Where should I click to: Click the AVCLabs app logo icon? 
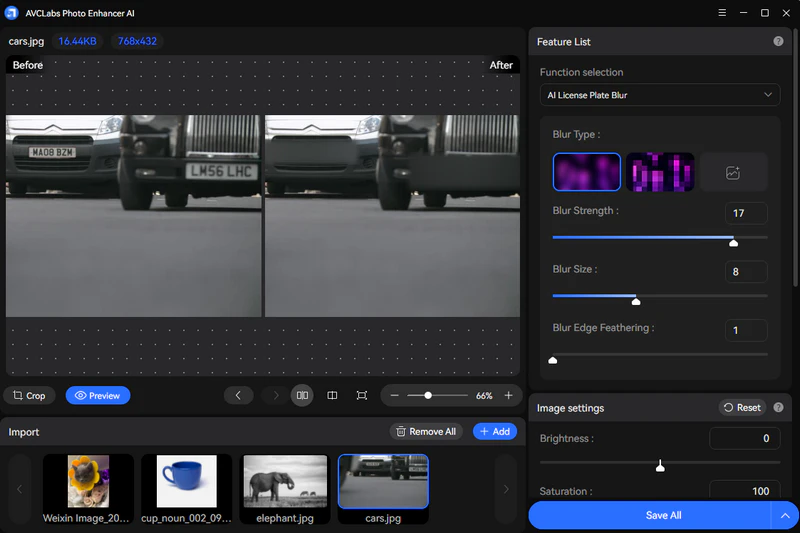(x=11, y=13)
